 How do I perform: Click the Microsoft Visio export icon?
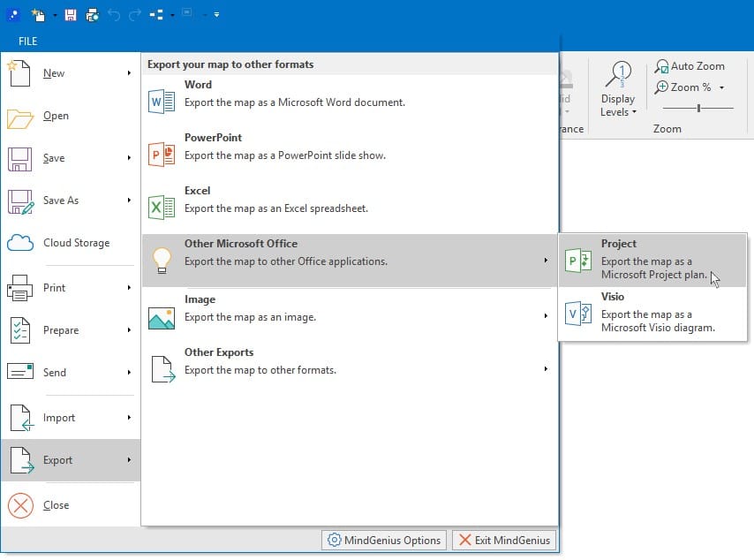click(578, 314)
